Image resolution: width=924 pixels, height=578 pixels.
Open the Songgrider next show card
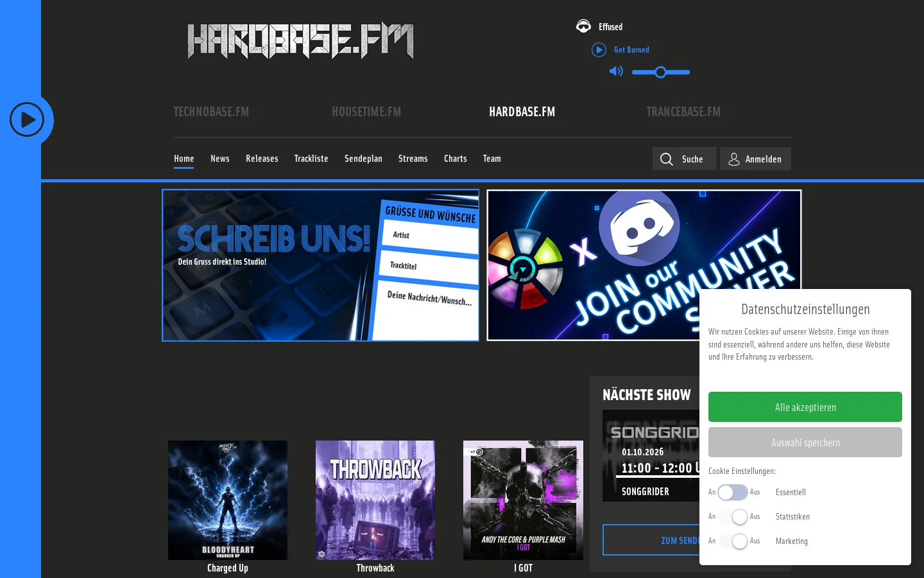tap(651, 456)
